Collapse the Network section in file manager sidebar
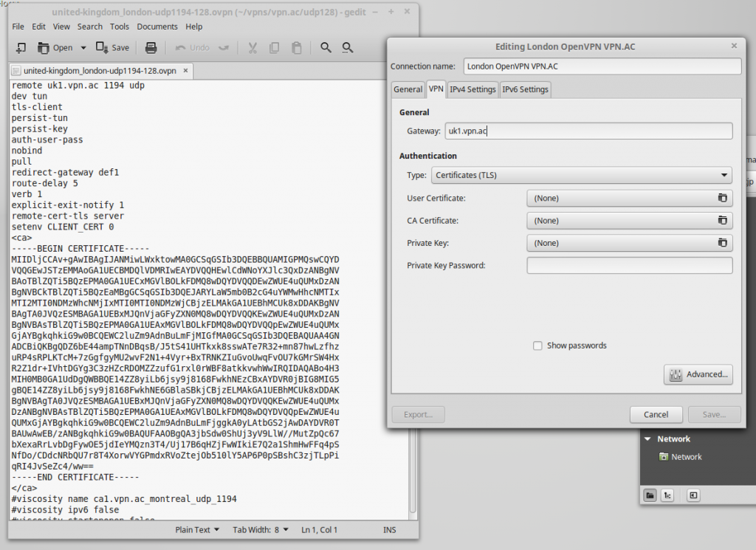Screen dimensions: 756x550 tap(647, 439)
